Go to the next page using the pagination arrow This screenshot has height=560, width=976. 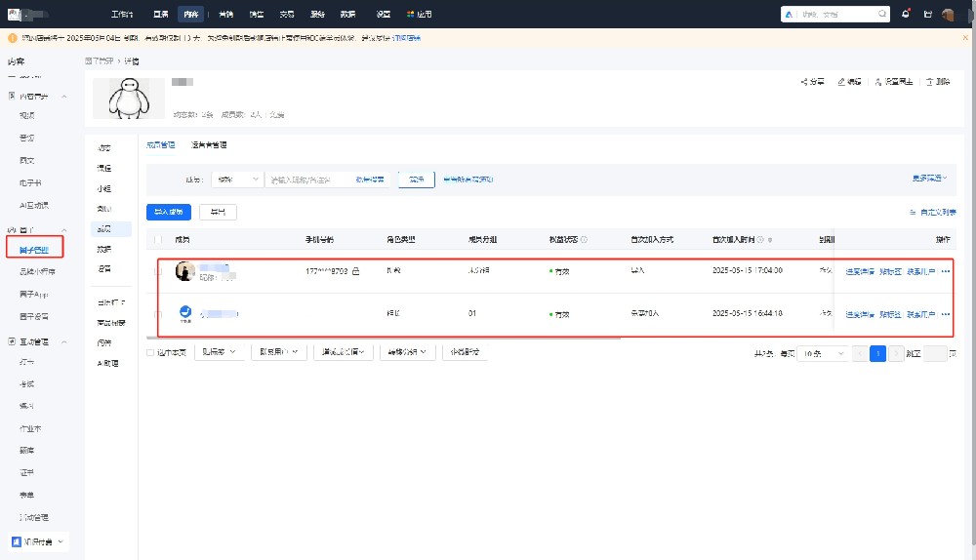click(896, 353)
